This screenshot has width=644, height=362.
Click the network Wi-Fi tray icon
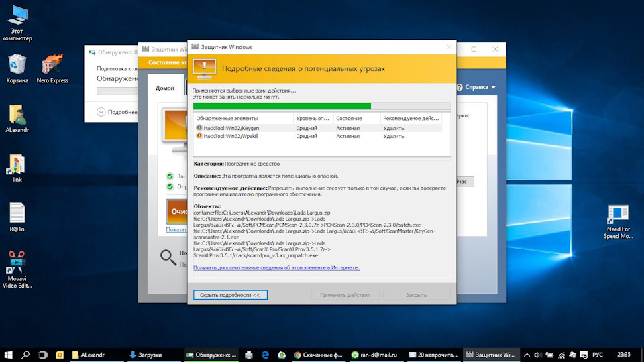pos(561,355)
